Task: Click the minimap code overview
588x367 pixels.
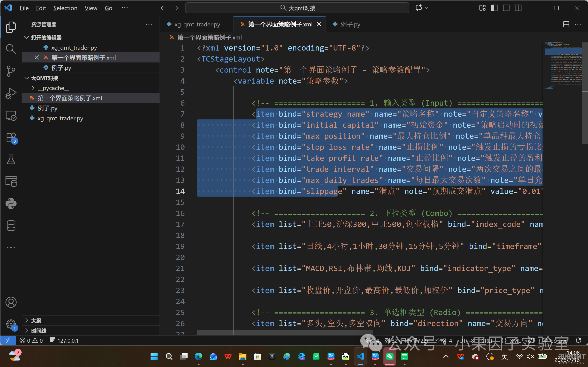Action: [563, 65]
